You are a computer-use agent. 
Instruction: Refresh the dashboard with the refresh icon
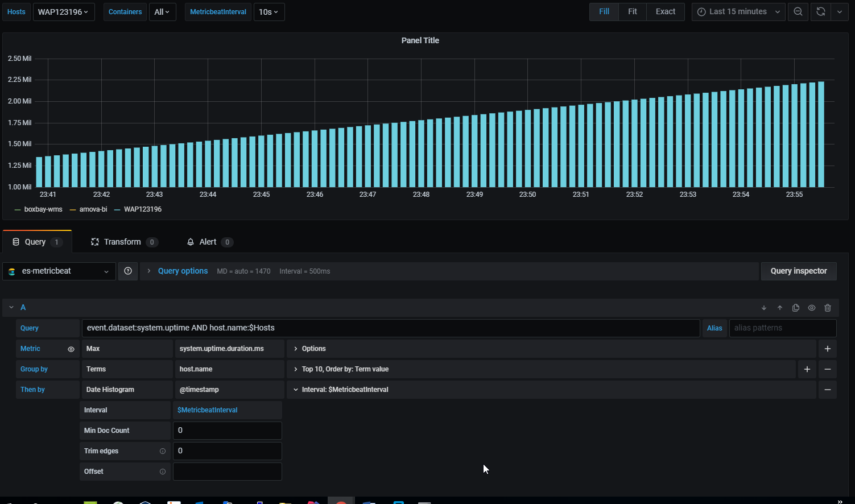pos(820,11)
